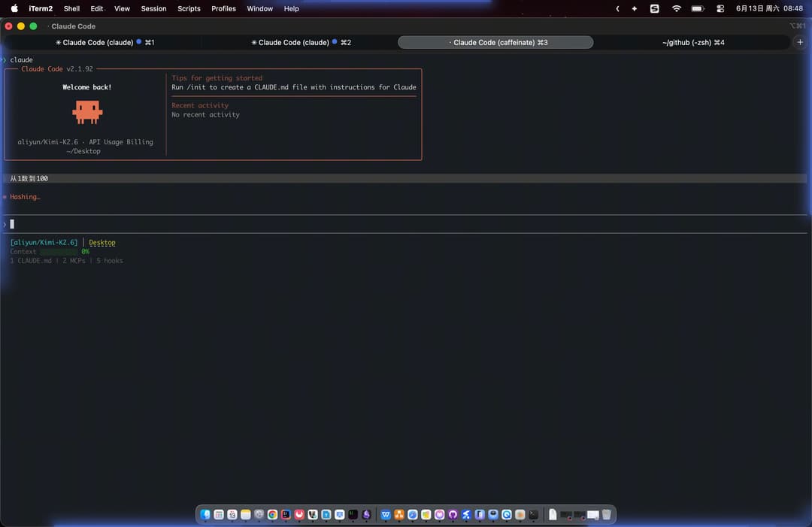Click the Claude Code v2.1.92 title

(x=57, y=69)
